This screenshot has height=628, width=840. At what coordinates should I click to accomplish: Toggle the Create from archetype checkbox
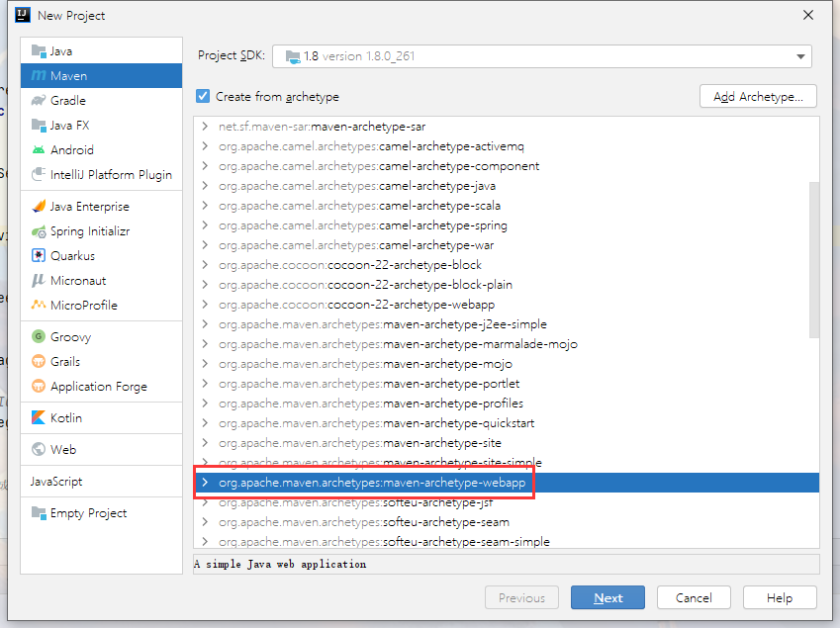click(203, 96)
